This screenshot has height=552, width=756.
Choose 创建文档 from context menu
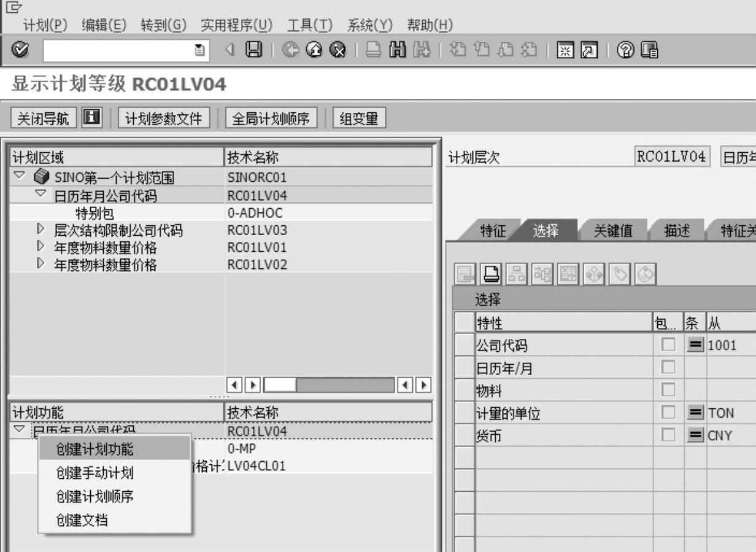115,520
